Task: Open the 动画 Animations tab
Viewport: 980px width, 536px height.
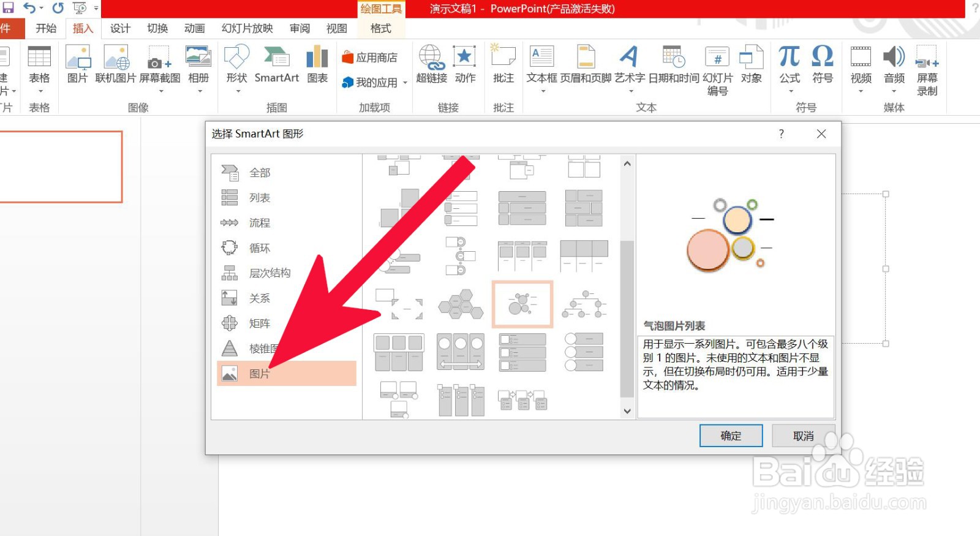Action: coord(194,28)
